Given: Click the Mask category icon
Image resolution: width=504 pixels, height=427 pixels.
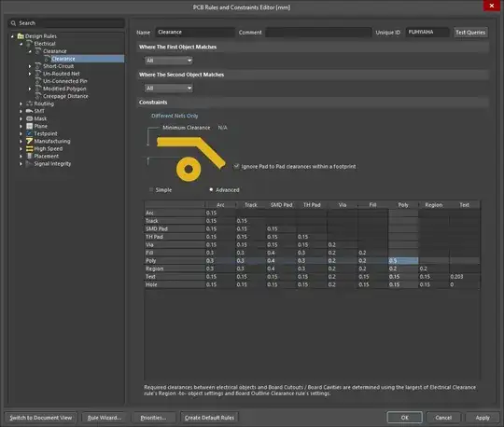Looking at the screenshot, I should (29, 118).
